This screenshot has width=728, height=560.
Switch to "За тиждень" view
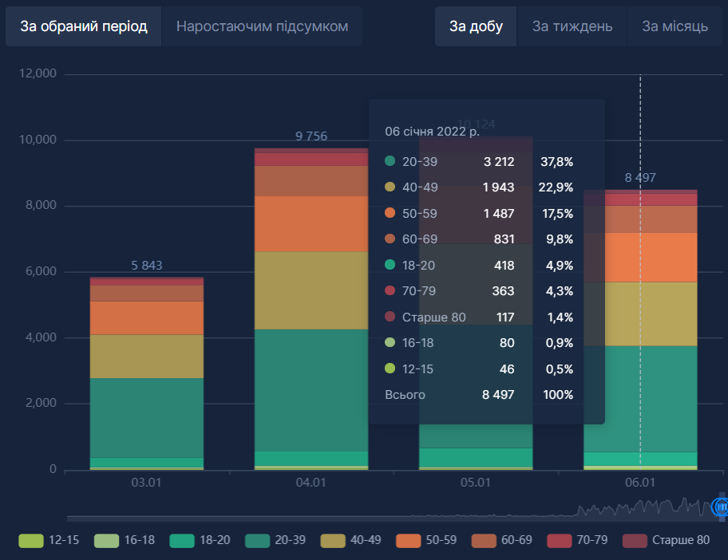572,26
